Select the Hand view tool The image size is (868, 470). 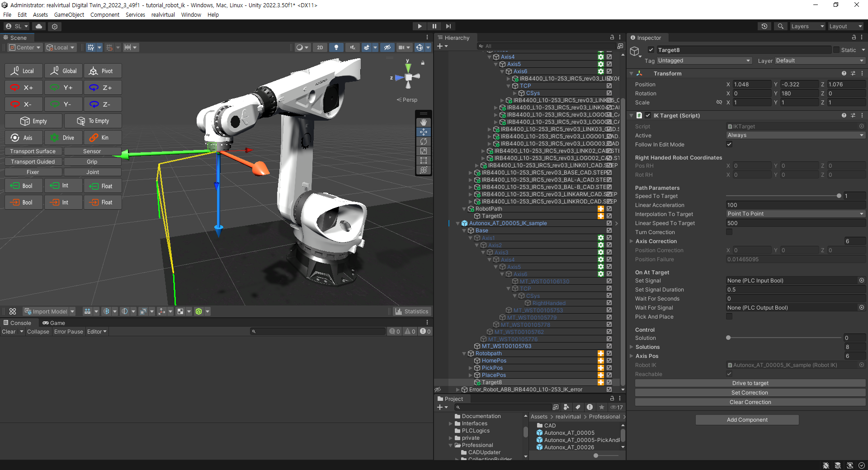(424, 122)
